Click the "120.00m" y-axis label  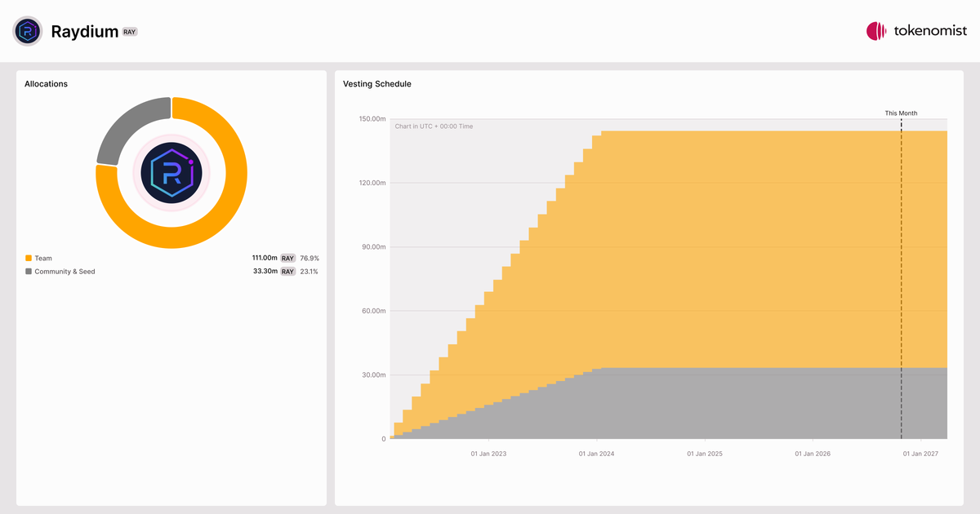pyautogui.click(x=372, y=183)
